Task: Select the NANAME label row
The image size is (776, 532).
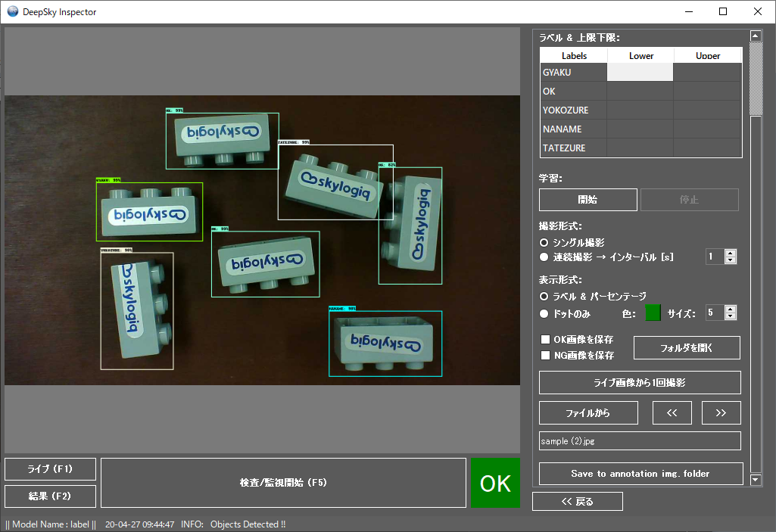Action: [574, 129]
